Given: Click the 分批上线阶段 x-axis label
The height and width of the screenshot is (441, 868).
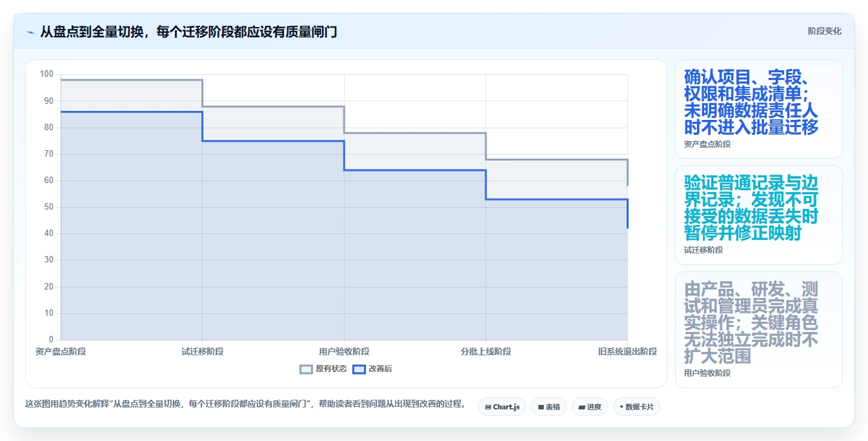Looking at the screenshot, I should pyautogui.click(x=486, y=351).
